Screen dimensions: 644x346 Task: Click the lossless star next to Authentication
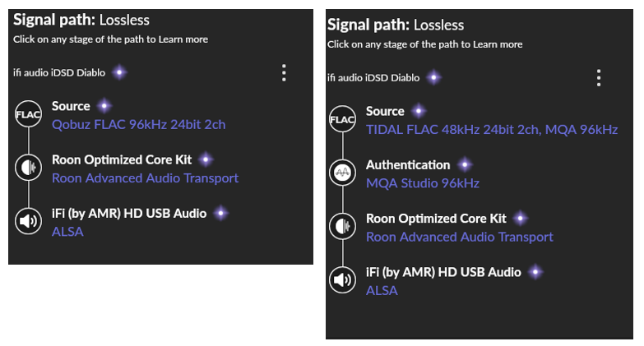pyautogui.click(x=465, y=164)
